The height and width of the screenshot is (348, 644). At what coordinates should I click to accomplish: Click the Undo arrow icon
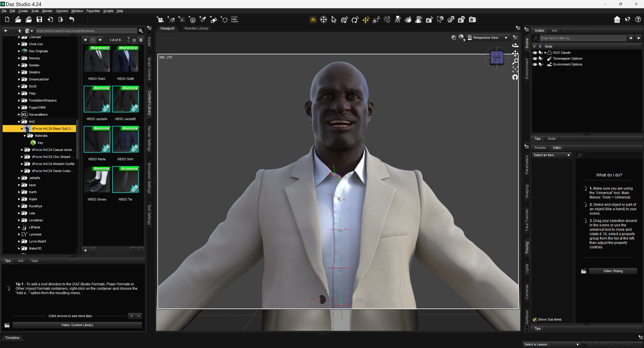tap(71, 19)
